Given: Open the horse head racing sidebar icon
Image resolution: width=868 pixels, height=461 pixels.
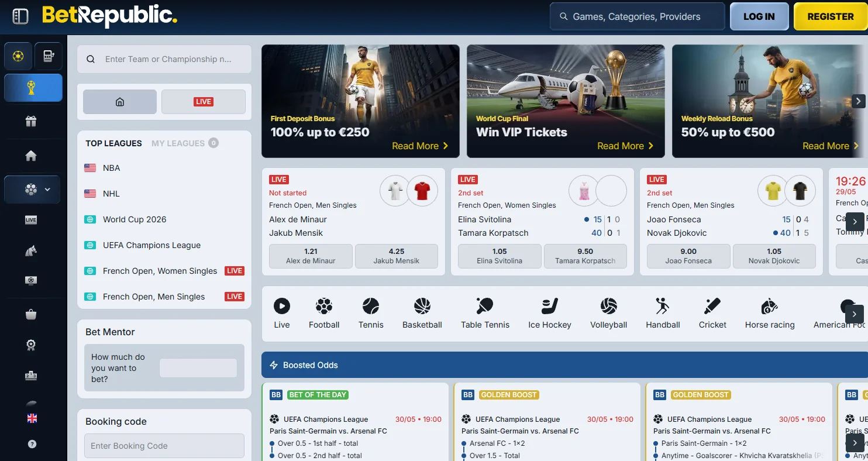Looking at the screenshot, I should [x=31, y=251].
